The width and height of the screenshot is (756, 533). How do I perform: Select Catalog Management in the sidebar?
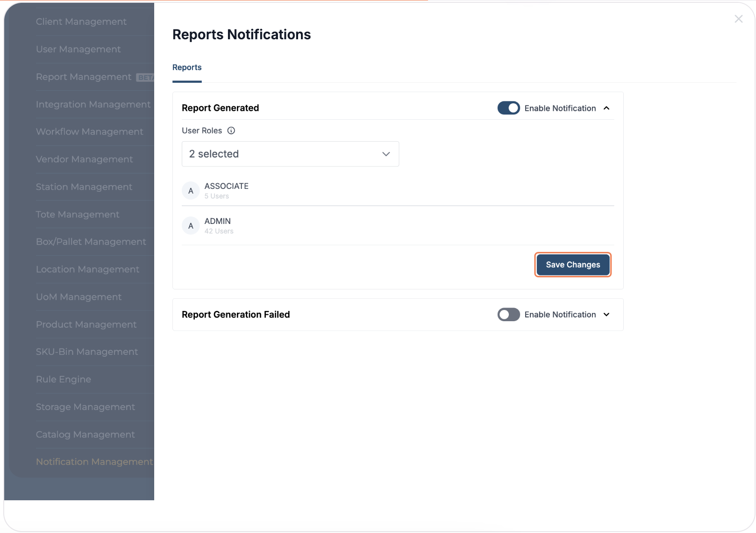pyautogui.click(x=86, y=435)
